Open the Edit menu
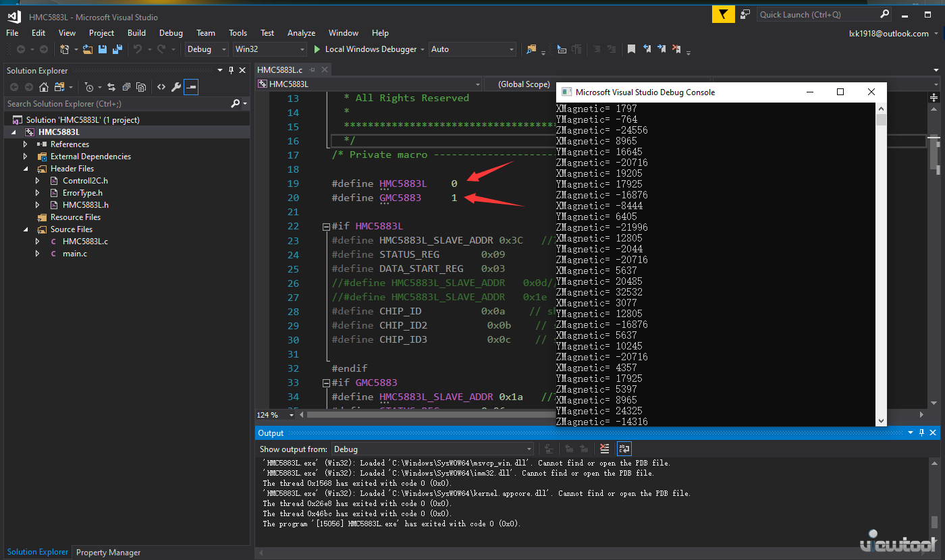Viewport: 945px width, 560px height. (x=38, y=33)
